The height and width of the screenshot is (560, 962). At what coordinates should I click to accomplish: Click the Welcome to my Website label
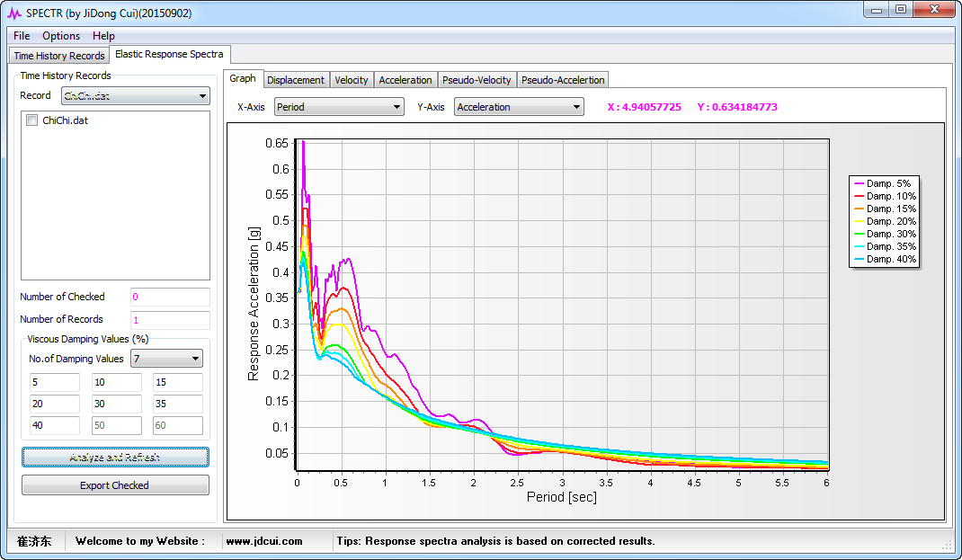[x=140, y=541]
